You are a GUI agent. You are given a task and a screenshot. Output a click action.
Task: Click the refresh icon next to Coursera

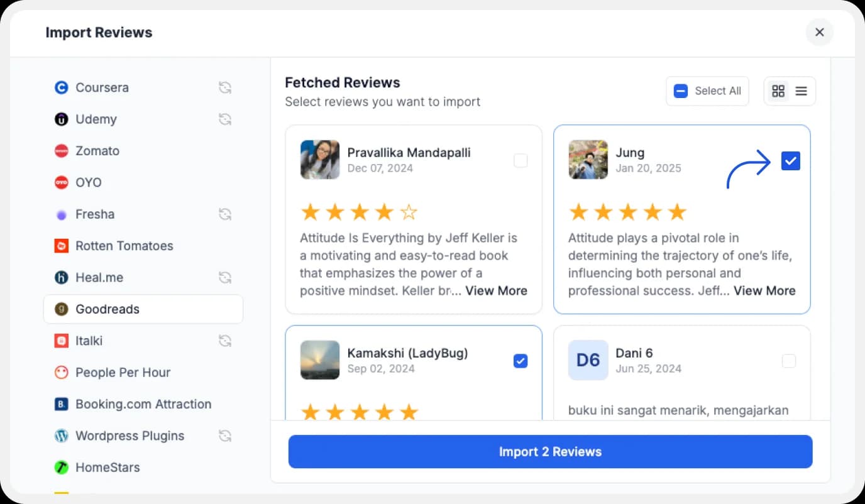[x=225, y=88]
